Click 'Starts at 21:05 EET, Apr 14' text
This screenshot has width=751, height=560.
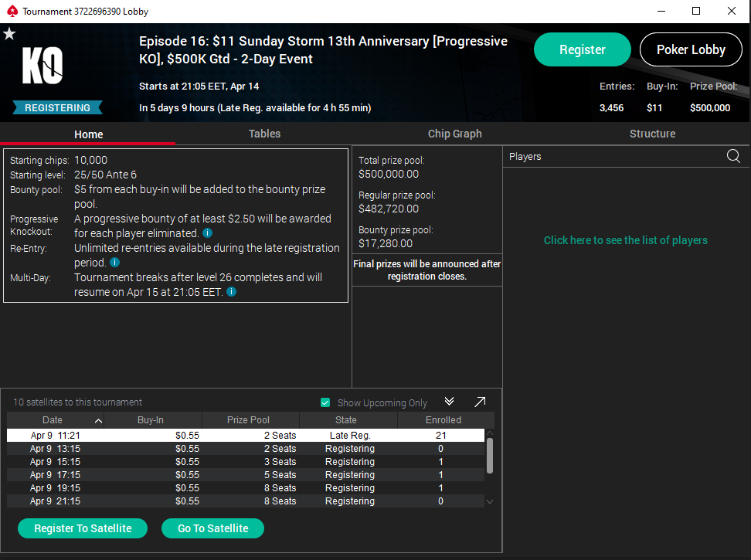[199, 87]
